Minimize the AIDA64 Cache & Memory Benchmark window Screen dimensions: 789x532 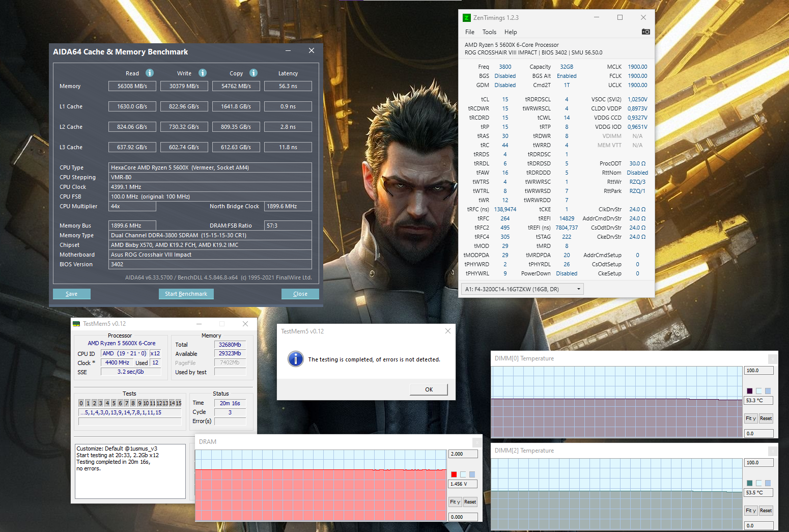coord(288,51)
